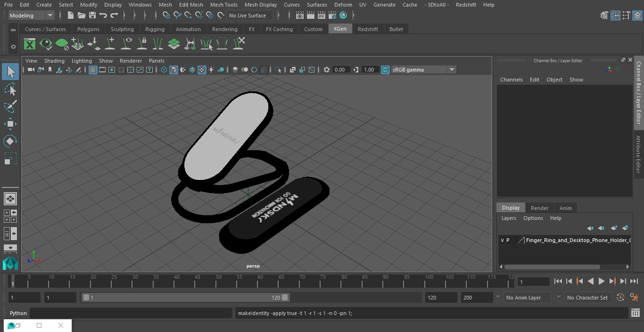
Task: Click the Snap to grids magnet icon
Action: tap(166, 16)
